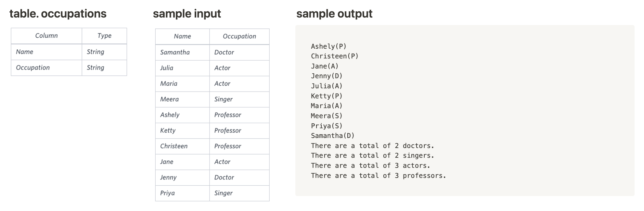This screenshot has width=644, height=211.
Task: Click the Doctor cell in Jenny's row
Action: [x=224, y=178]
